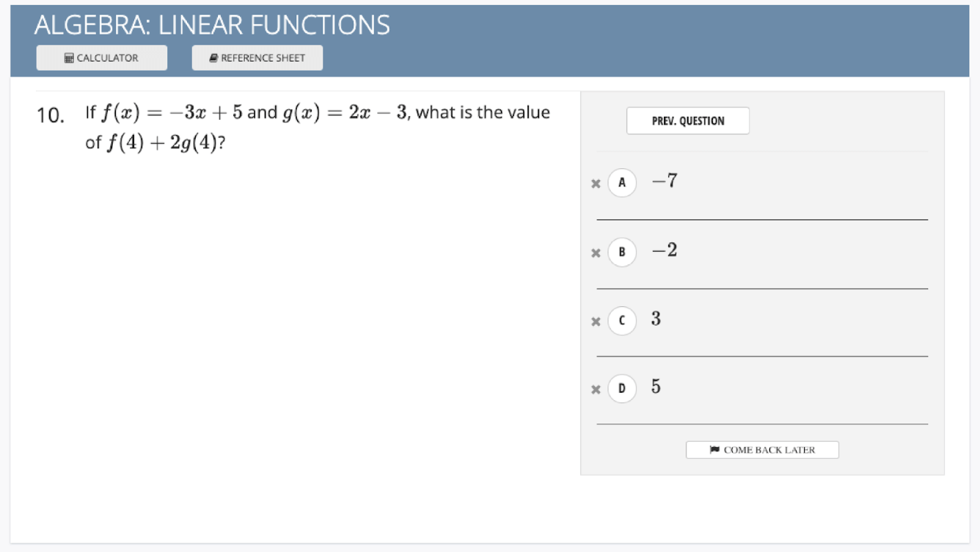Screen dimensions: 980x552
Task: Go to the previous question
Action: (687, 120)
